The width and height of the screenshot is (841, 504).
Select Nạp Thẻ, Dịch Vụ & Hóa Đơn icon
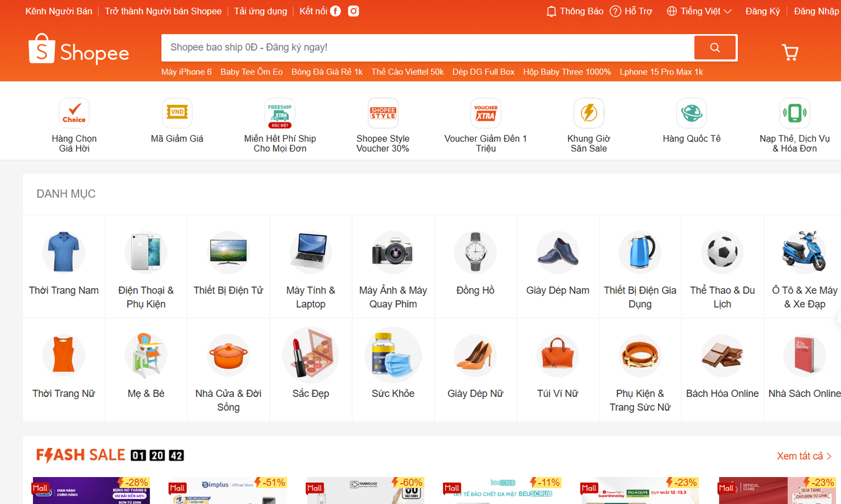pos(794,113)
